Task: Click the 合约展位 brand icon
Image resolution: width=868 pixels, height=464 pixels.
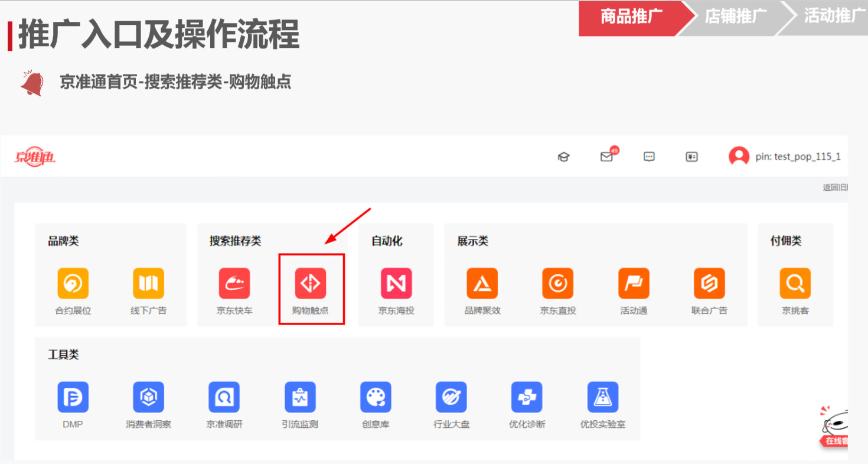Action: [x=73, y=284]
